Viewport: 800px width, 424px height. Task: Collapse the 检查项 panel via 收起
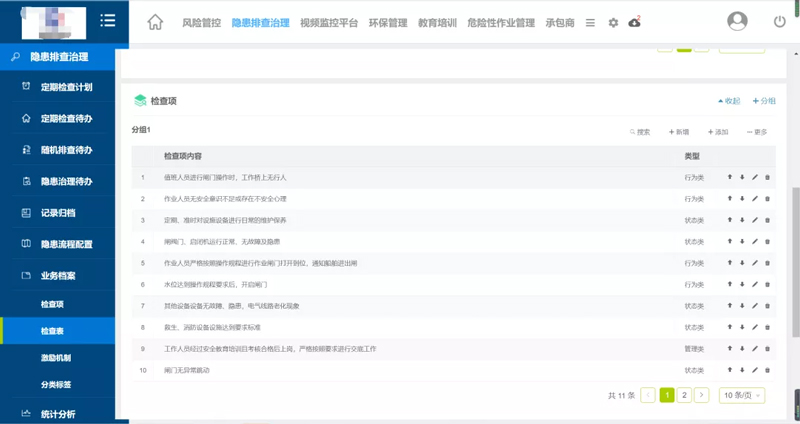729,101
